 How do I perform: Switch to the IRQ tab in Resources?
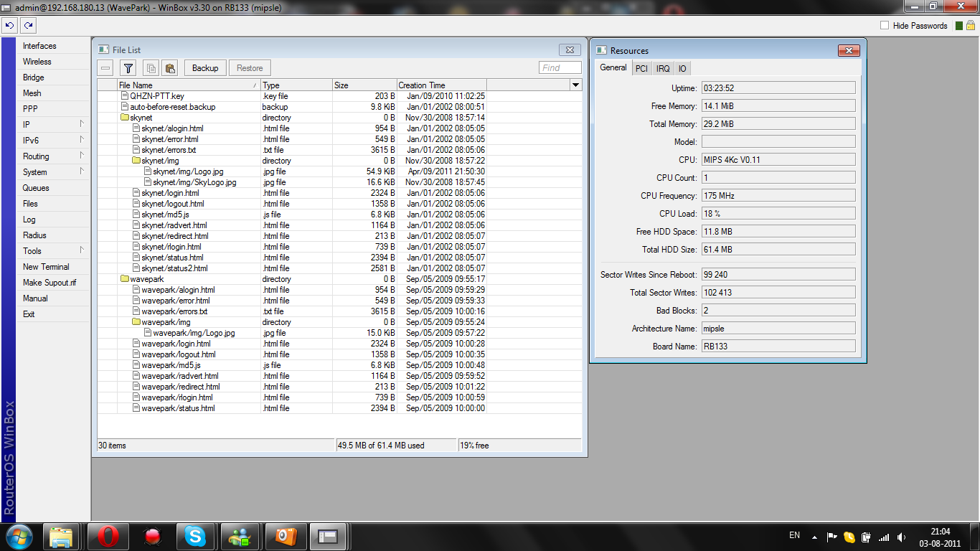pos(663,68)
